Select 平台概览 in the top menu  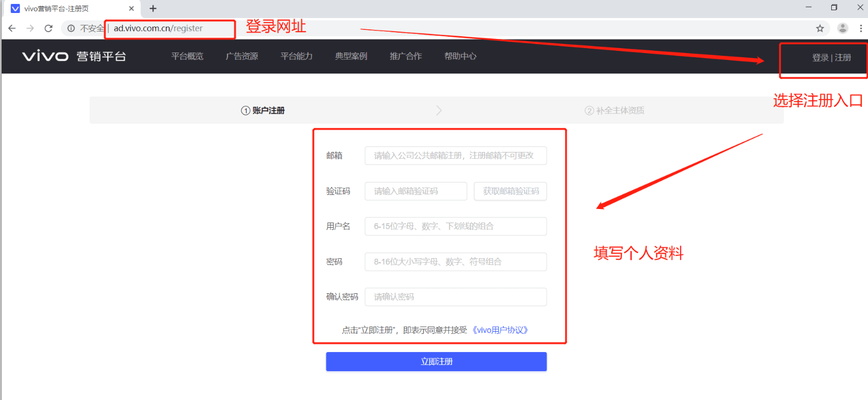(187, 56)
